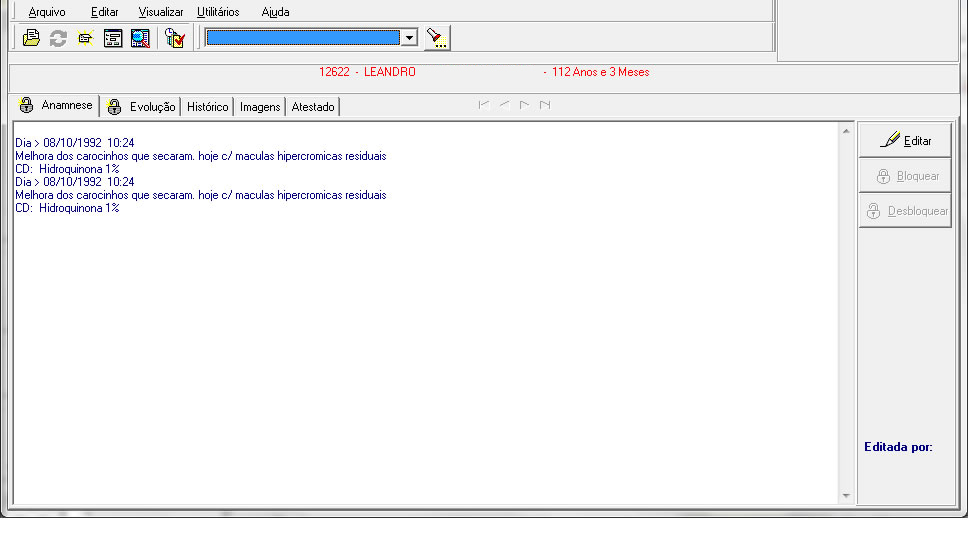The width and height of the screenshot is (968, 550).
Task: Click the grey refresh arrows icon
Action: (x=58, y=38)
